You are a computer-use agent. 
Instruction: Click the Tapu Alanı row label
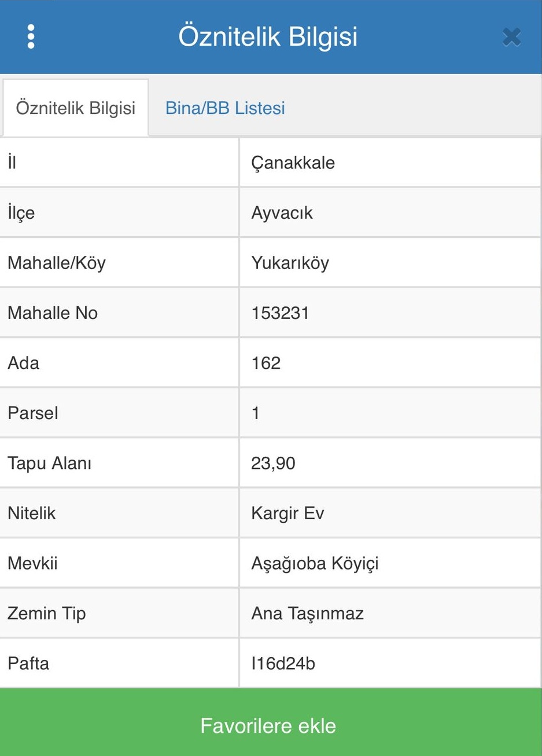50,463
